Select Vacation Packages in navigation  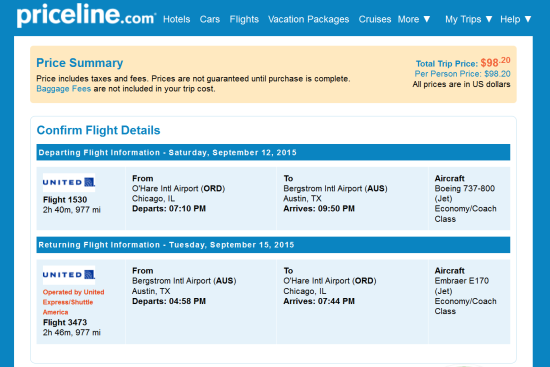pos(309,19)
